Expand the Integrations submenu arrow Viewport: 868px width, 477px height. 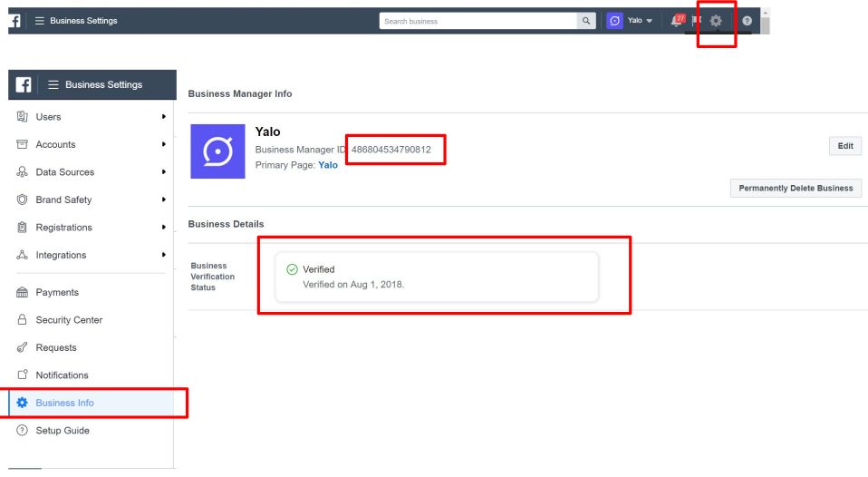(x=164, y=255)
